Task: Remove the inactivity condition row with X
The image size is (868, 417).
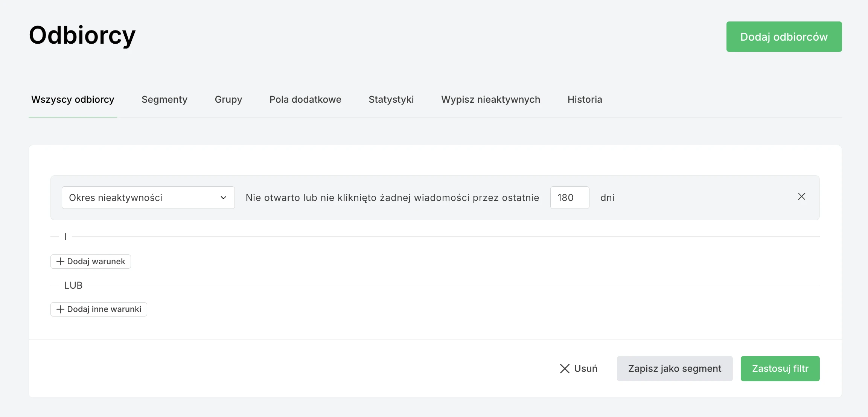Action: (801, 196)
